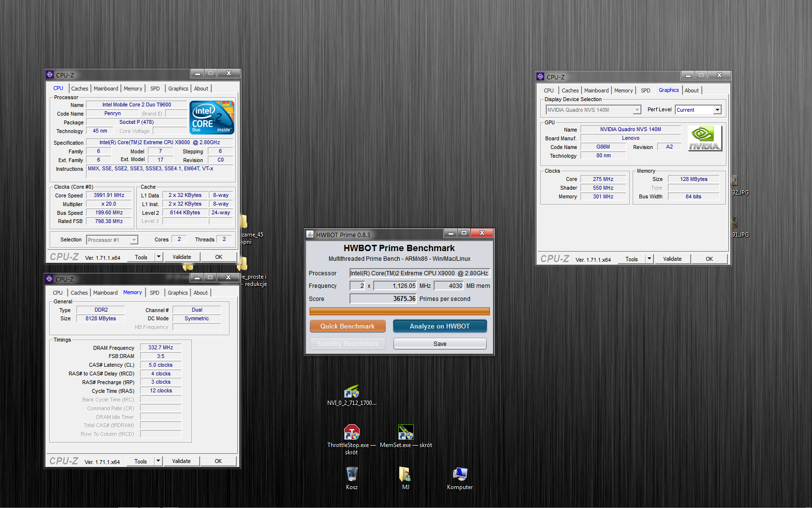The image size is (812, 508).
Task: Open the MJ folder icon
Action: coord(405,474)
